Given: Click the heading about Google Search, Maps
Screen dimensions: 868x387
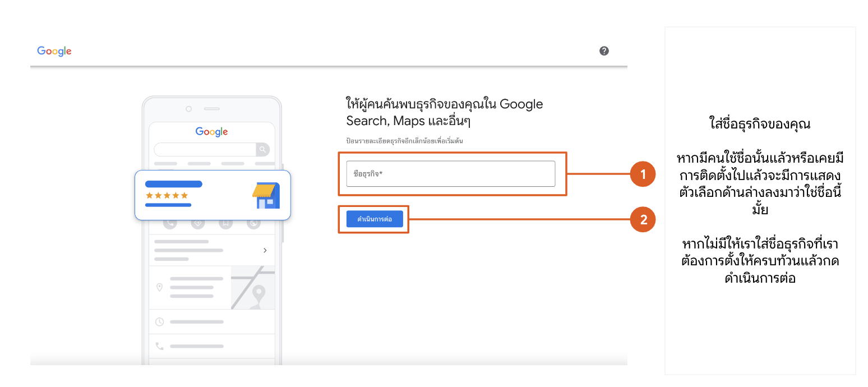Looking at the screenshot, I should (445, 112).
